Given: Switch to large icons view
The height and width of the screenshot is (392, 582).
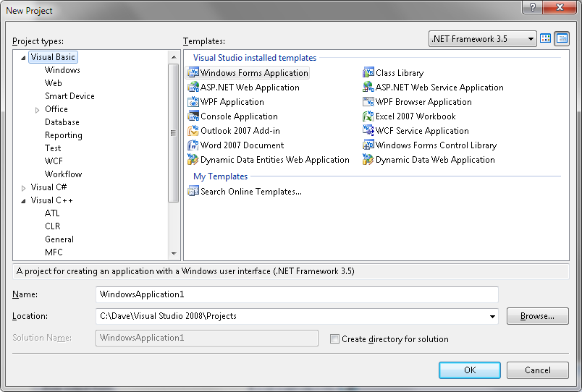Looking at the screenshot, I should pyautogui.click(x=546, y=39).
